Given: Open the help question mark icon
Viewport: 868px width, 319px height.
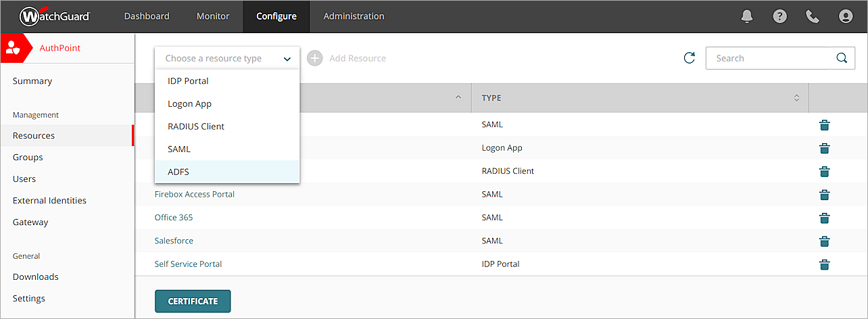Looking at the screenshot, I should point(780,16).
